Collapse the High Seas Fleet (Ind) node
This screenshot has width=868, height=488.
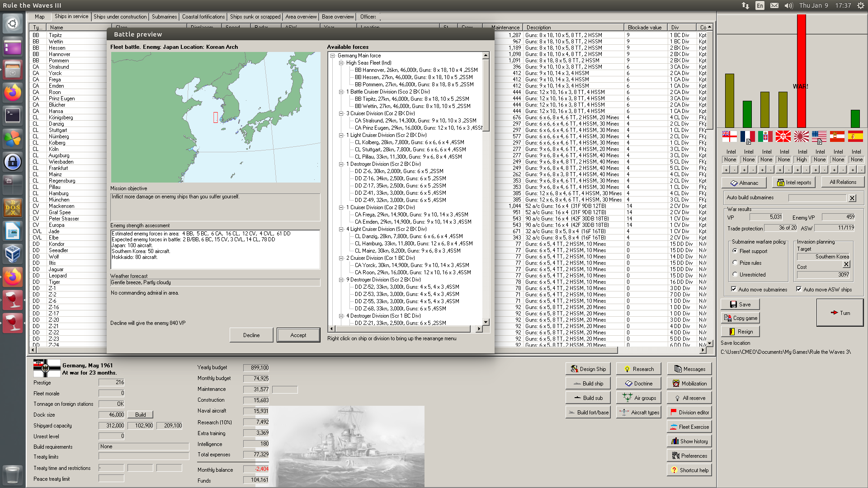341,63
